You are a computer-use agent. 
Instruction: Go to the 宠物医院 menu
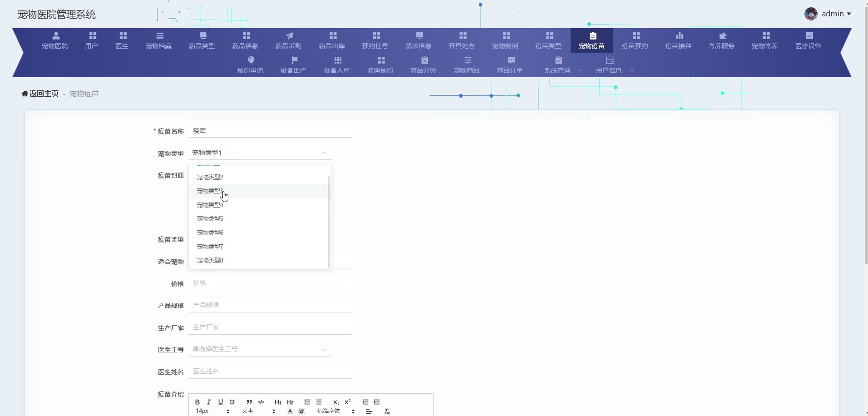(x=55, y=40)
